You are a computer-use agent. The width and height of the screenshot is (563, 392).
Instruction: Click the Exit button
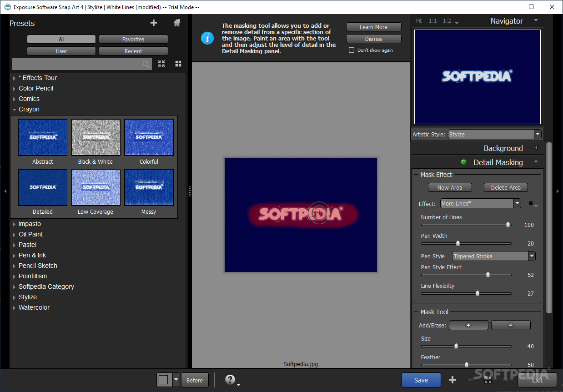coord(537,380)
